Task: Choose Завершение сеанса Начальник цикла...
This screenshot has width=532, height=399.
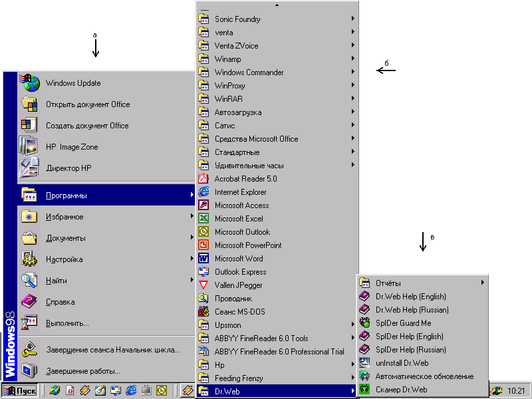Action: pos(106,350)
